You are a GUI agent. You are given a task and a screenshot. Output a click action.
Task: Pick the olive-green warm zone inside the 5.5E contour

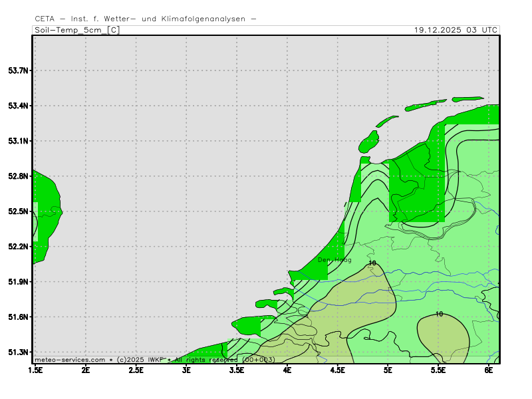[442, 336]
